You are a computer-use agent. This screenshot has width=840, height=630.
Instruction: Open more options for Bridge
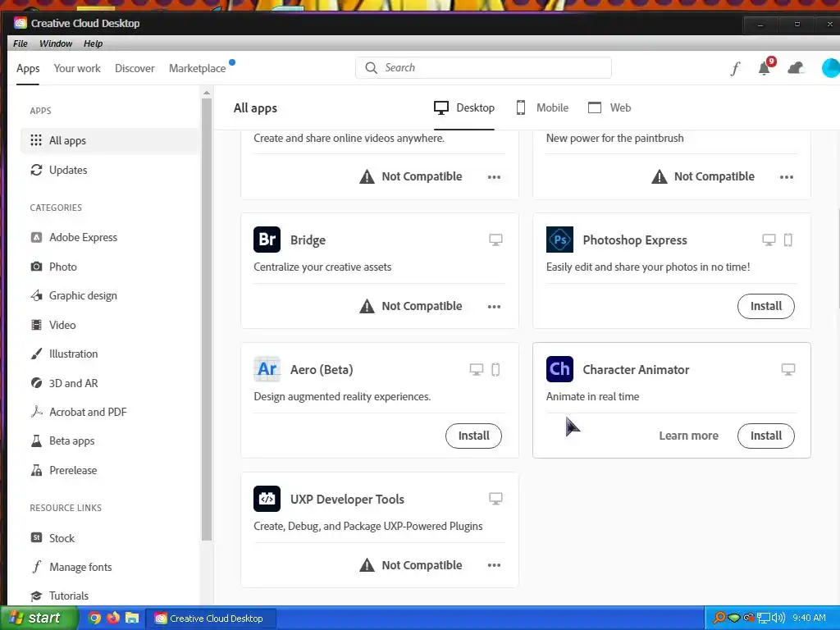pyautogui.click(x=494, y=307)
